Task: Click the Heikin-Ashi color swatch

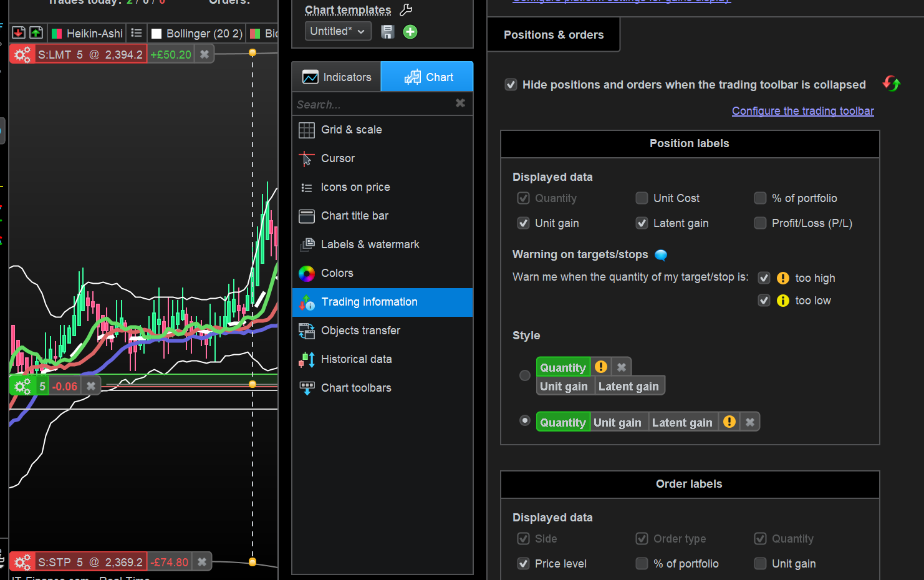Action: coord(56,34)
